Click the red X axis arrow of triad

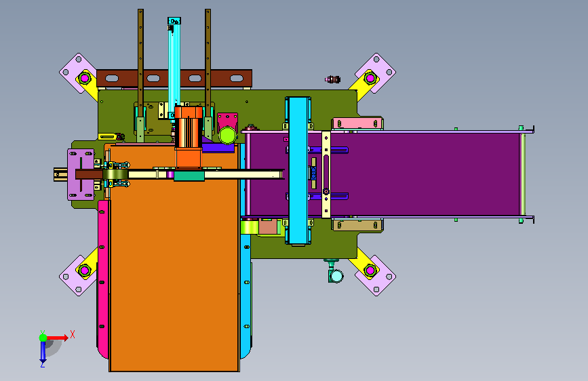57,338
